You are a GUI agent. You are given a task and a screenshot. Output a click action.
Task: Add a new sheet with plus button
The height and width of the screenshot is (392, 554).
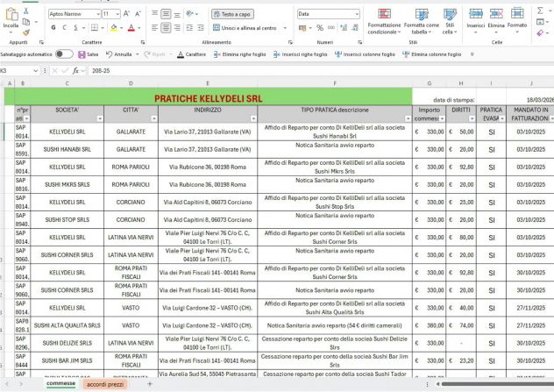pos(150,384)
